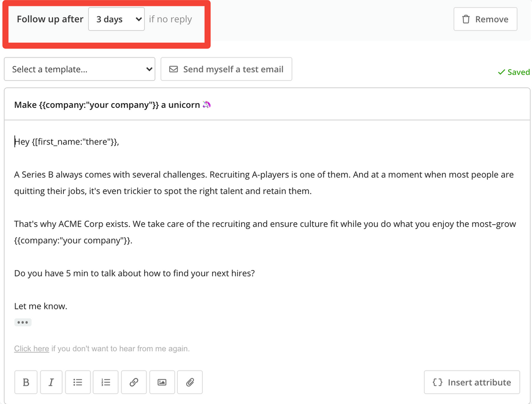
Task: Click the Remove button
Action: click(x=485, y=19)
